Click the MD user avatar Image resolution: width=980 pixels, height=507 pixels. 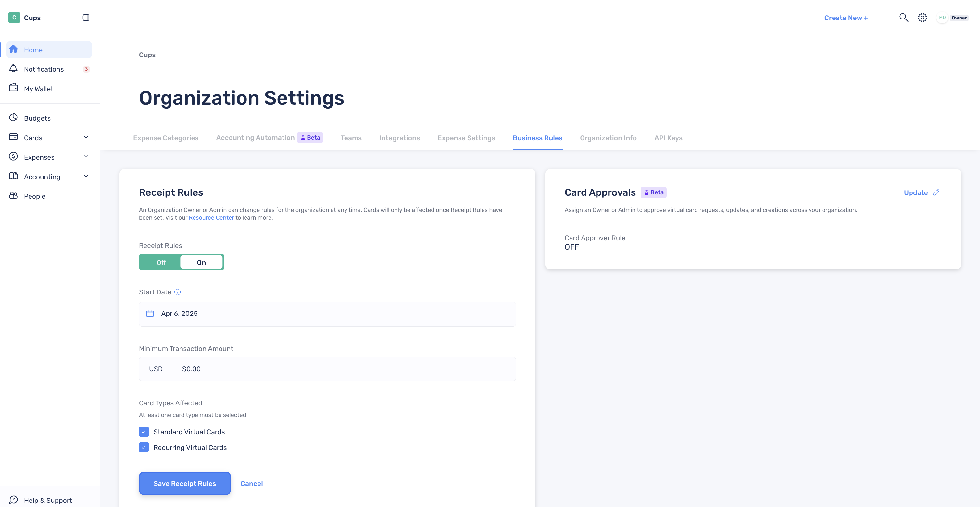(942, 18)
